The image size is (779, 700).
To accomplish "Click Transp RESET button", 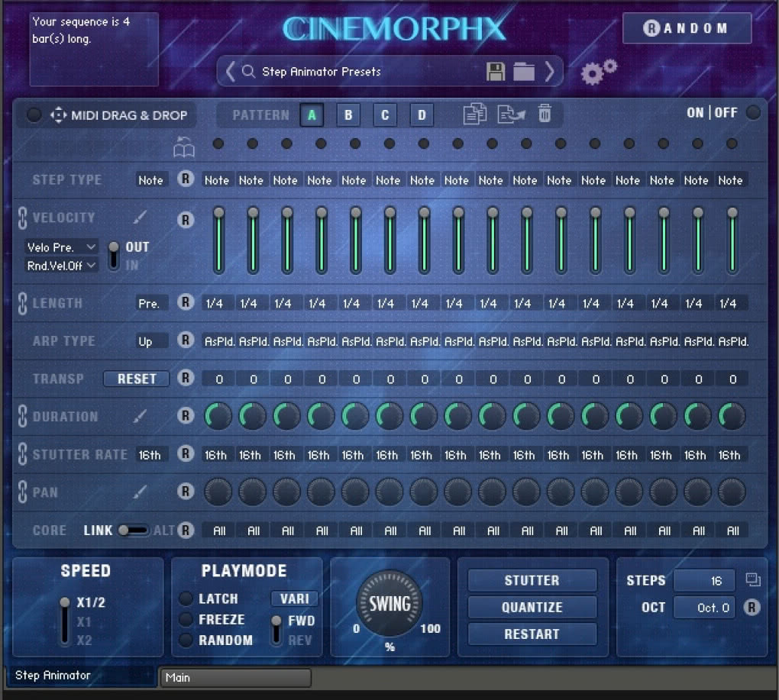I will 136,379.
